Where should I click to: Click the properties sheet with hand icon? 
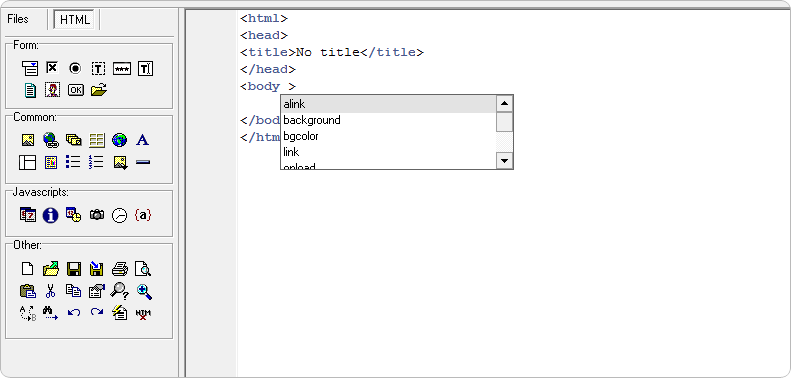coord(97,291)
